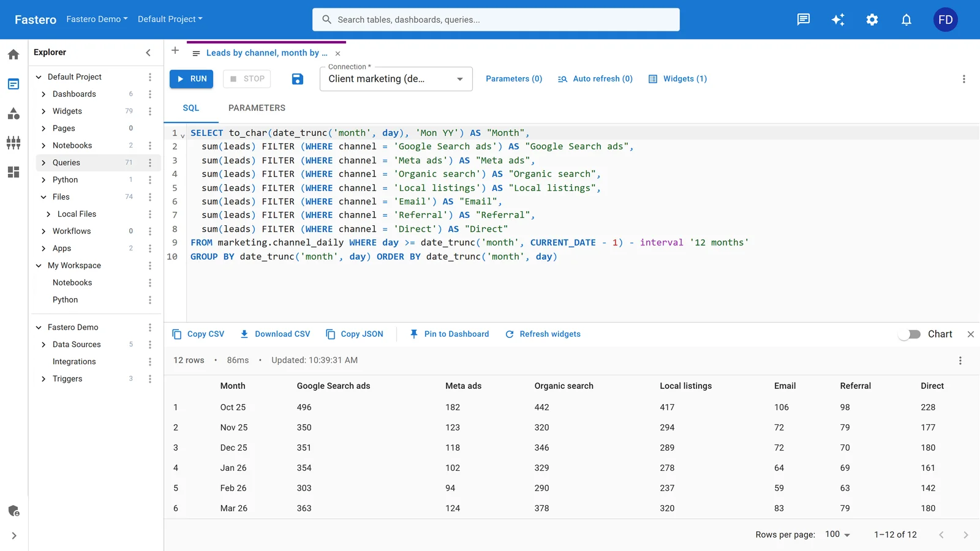Open Default Project options menu
The height and width of the screenshot is (551, 980).
tap(150, 77)
